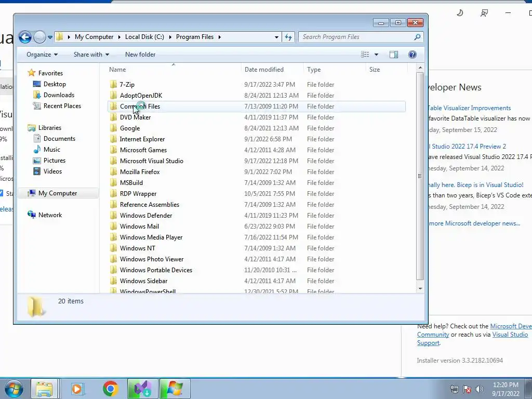The image size is (532, 399).
Task: Select Windows Defender folder name
Action: tap(146, 215)
